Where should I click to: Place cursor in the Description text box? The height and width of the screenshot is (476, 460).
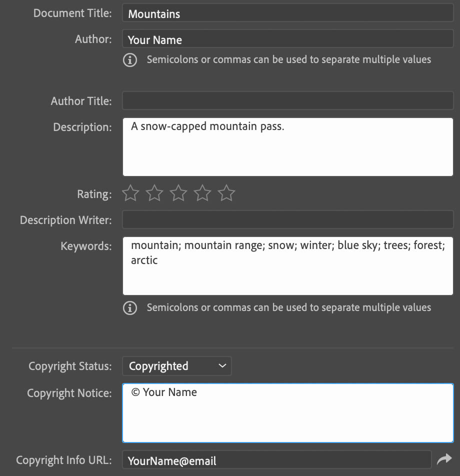287,145
